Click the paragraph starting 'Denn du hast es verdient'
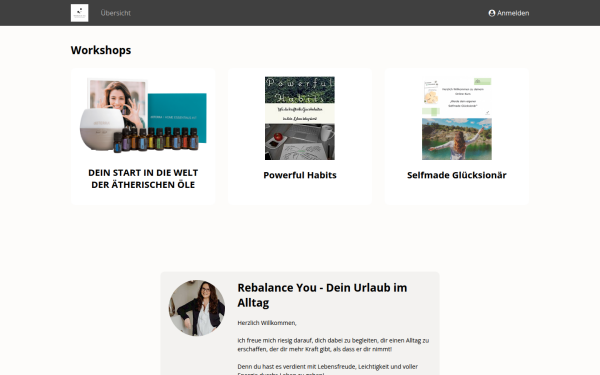Viewport: 600px width, 375px height. (328, 370)
